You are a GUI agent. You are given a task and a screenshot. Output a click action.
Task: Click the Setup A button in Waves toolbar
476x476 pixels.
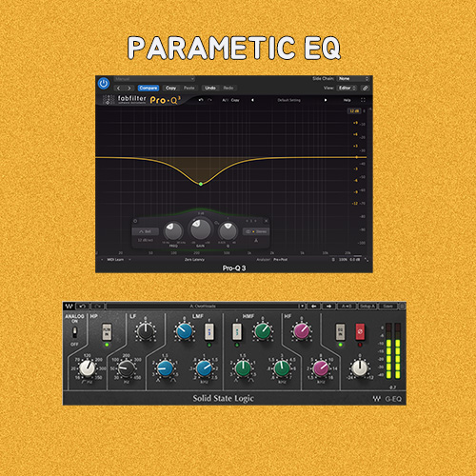367,307
